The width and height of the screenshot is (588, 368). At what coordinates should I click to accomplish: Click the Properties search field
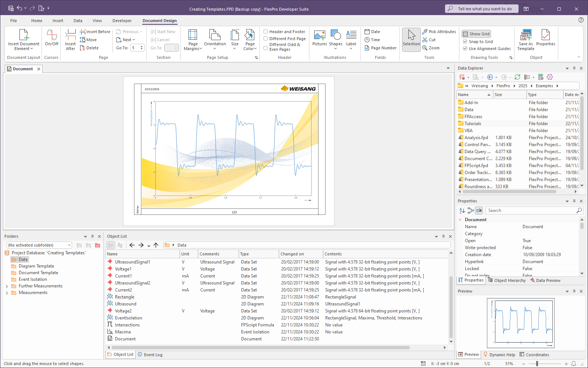pyautogui.click(x=531, y=210)
